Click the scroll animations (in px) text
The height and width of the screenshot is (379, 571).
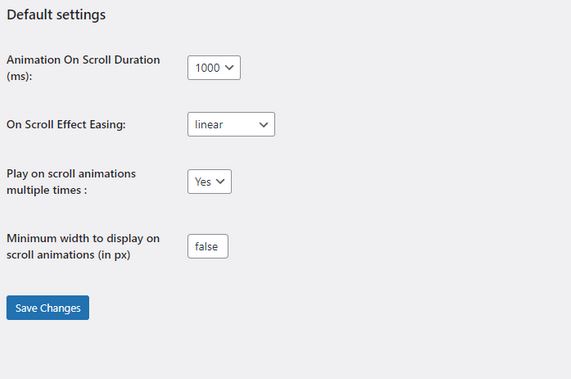[x=68, y=255]
